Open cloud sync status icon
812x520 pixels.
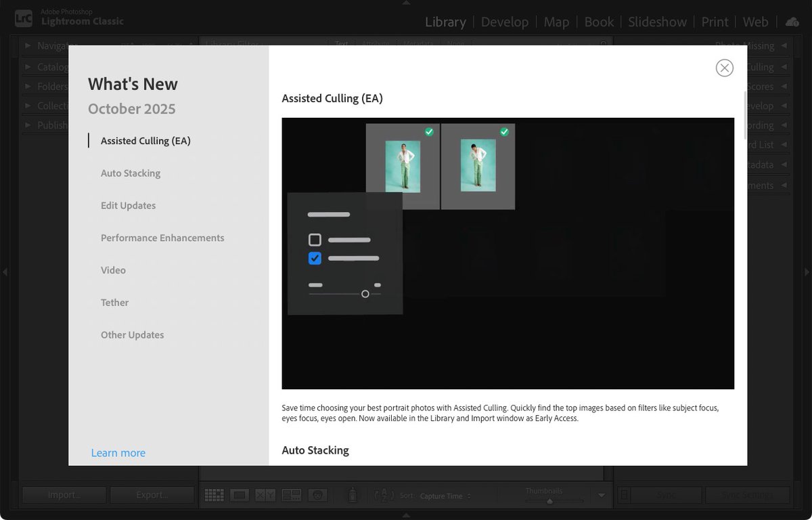coord(792,22)
